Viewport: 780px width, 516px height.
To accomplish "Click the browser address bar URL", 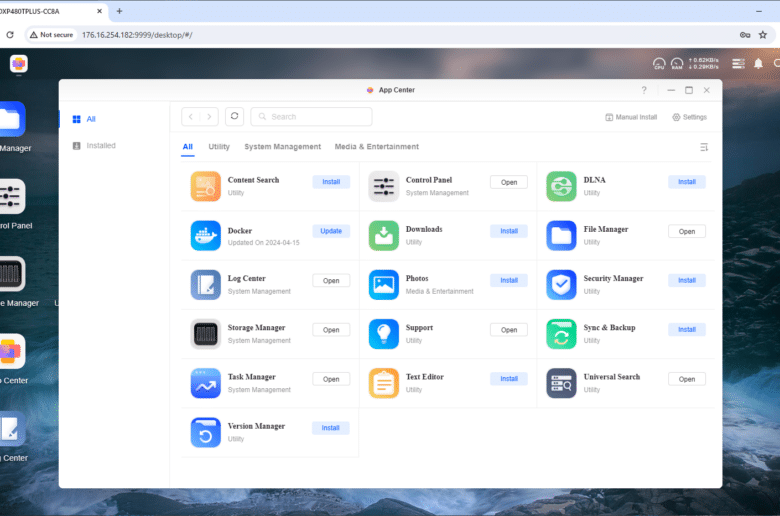I will tap(137, 35).
